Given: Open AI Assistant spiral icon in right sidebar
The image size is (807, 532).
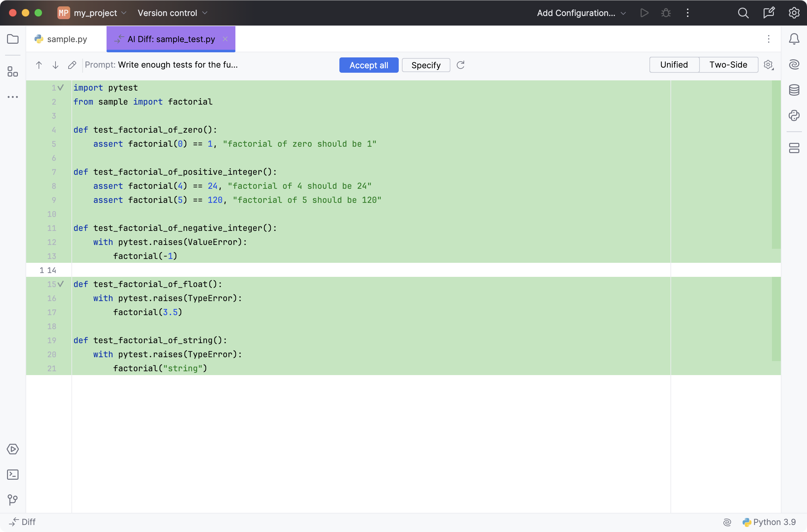Looking at the screenshot, I should (794, 64).
